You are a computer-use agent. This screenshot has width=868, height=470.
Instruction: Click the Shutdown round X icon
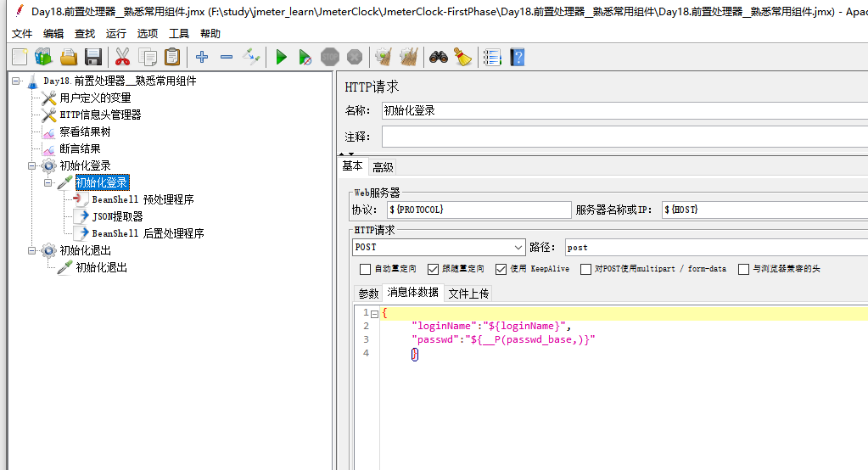(x=355, y=57)
